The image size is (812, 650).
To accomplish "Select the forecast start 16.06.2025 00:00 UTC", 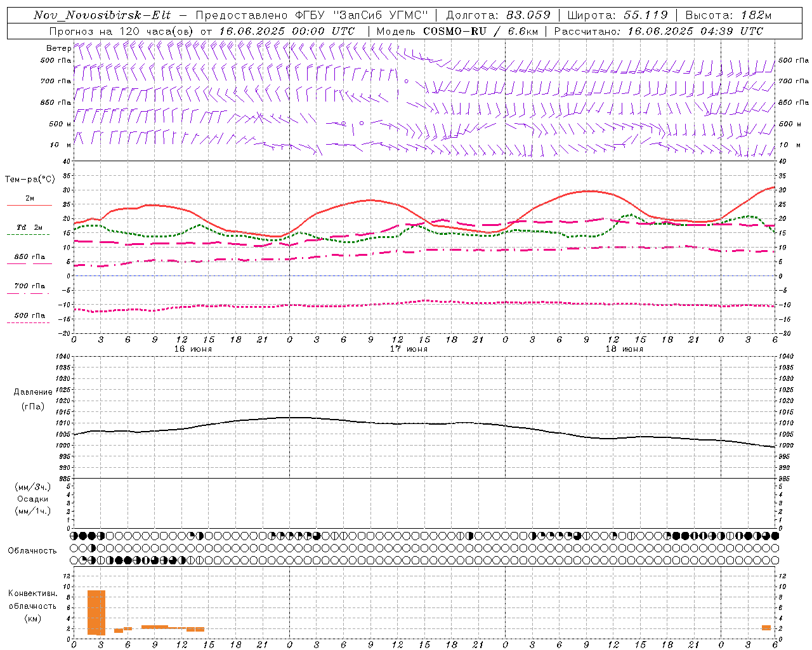I will (x=287, y=31).
